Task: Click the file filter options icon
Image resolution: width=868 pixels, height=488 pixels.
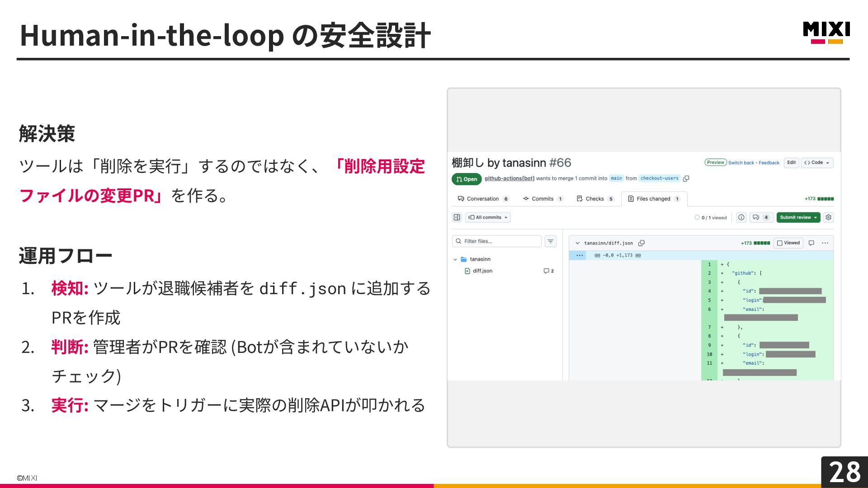Action: click(x=550, y=241)
